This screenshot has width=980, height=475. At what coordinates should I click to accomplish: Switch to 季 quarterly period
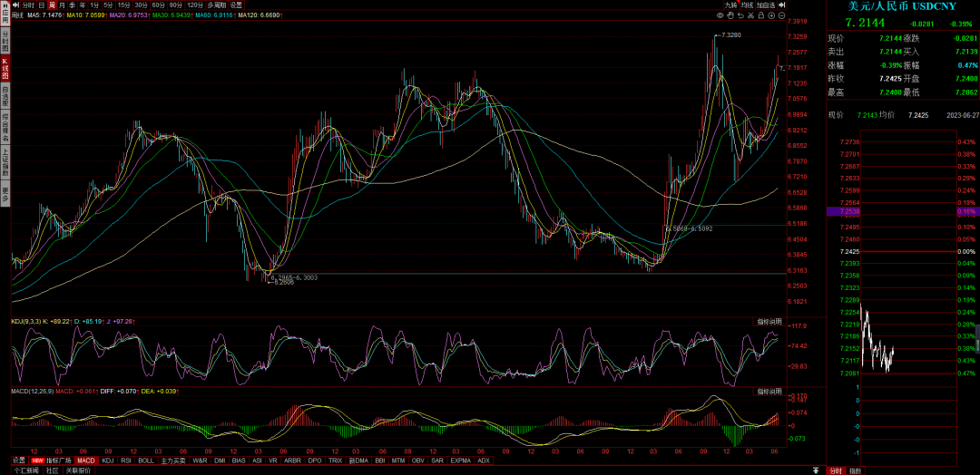72,5
